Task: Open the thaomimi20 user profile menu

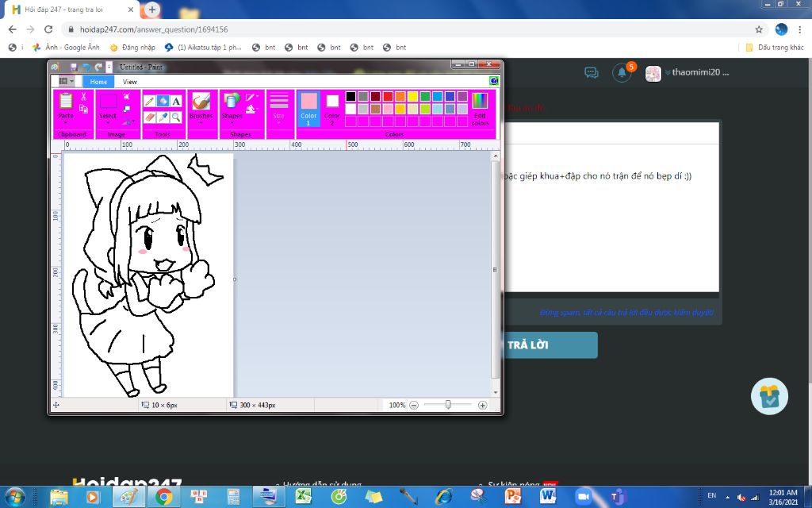Action: point(688,72)
